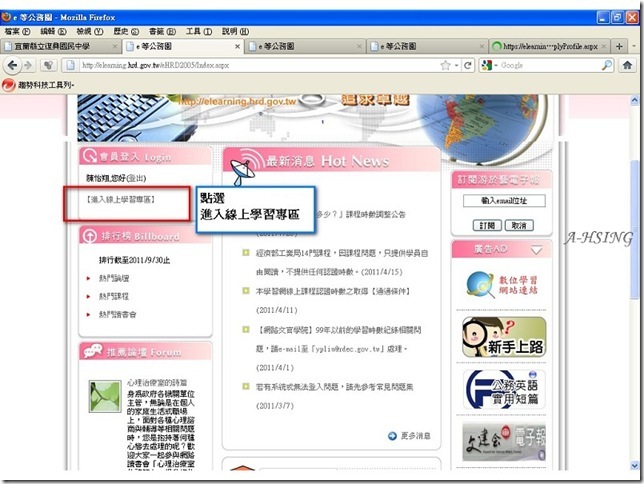Click the toolbar button beside forward arrow
The width and height of the screenshot is (644, 484).
click(48, 65)
